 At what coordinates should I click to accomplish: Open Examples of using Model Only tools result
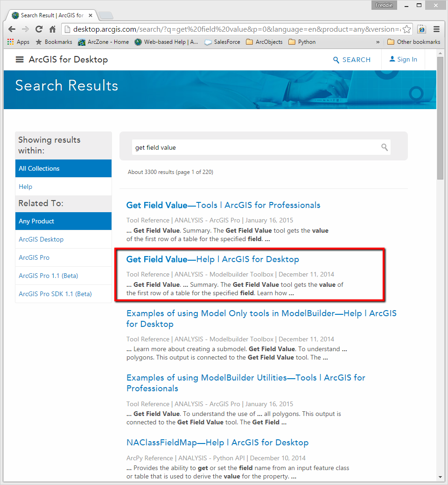pyautogui.click(x=261, y=319)
